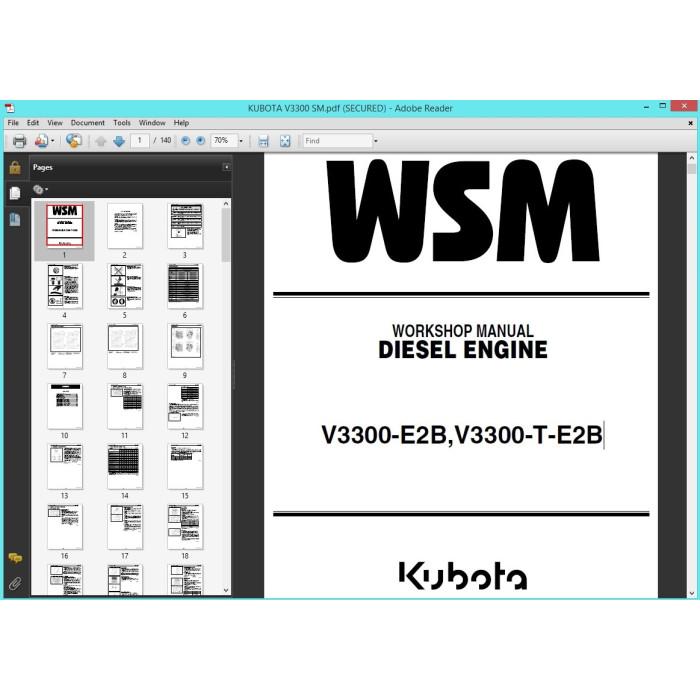
Task: Click the Scrolling Pages fit-width icon
Action: 263,142
